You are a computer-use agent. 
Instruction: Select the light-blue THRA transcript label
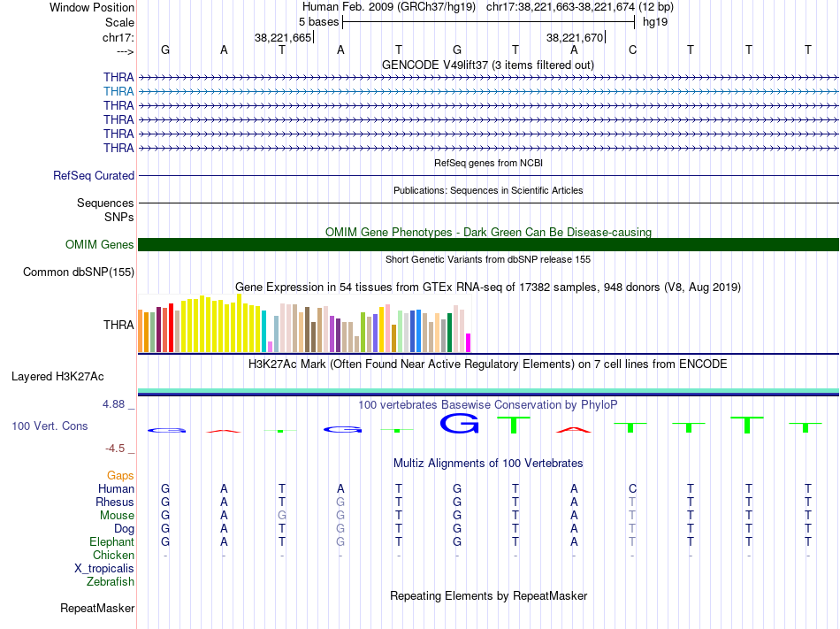point(118,91)
